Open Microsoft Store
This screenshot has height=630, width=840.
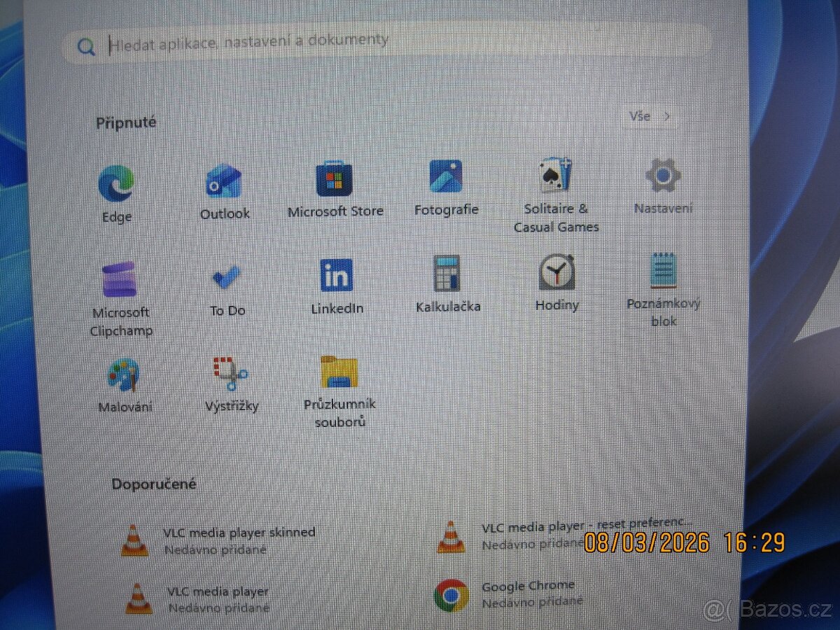(x=335, y=181)
